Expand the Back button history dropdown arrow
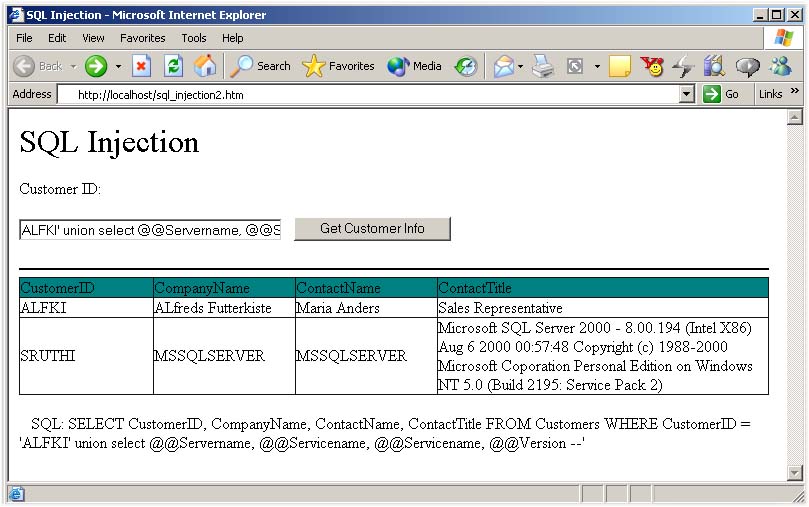Screen dimensions: 809x507 click(73, 66)
